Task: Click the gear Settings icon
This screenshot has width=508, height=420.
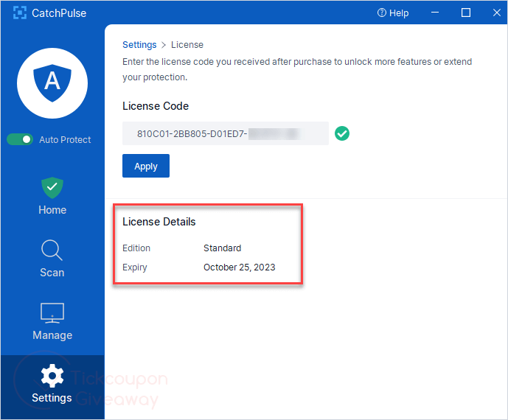Action: point(52,376)
